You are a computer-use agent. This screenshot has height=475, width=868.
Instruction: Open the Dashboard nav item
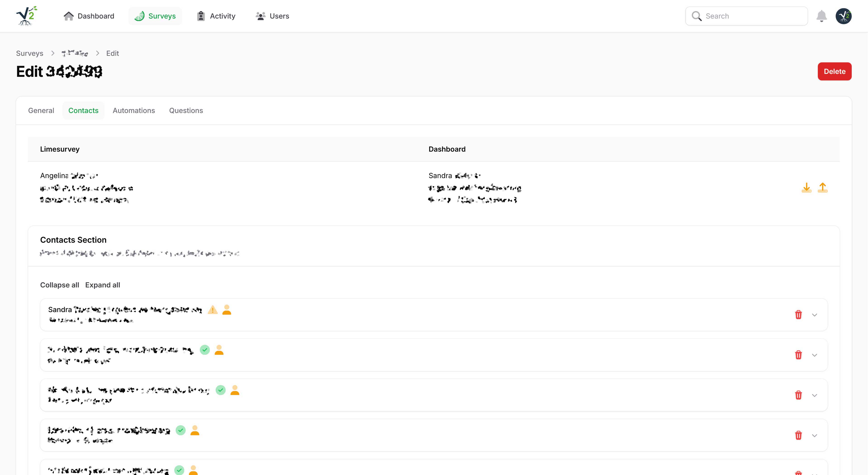coord(89,16)
